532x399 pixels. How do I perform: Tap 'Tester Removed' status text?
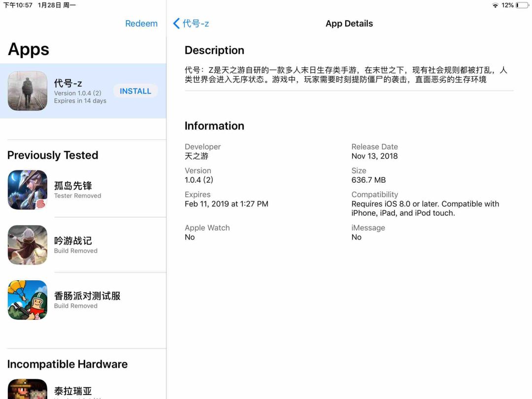pos(77,196)
